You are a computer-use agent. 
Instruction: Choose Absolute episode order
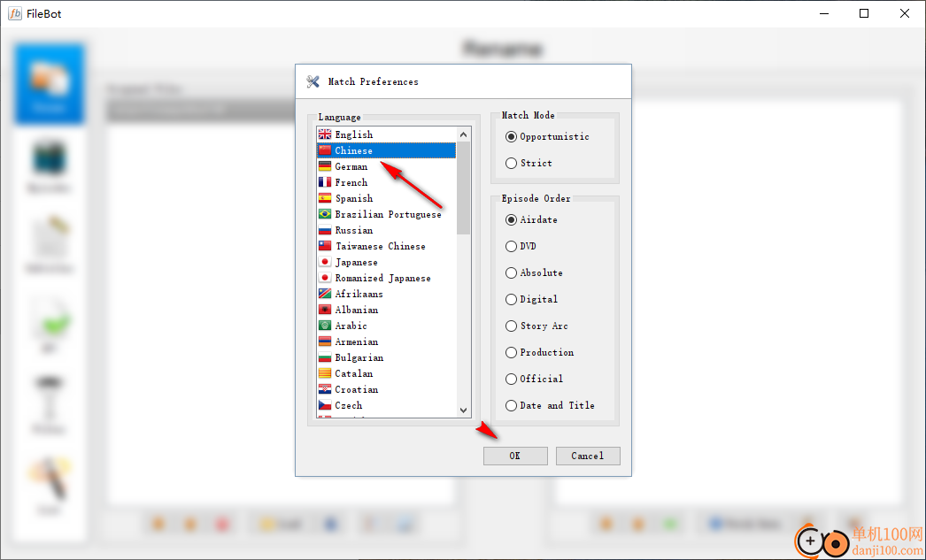[534, 273]
